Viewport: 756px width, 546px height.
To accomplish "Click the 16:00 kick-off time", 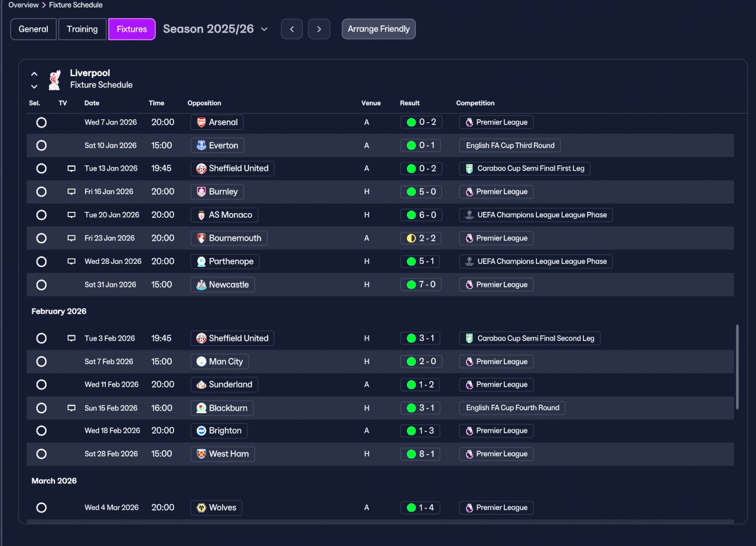I will coord(162,408).
